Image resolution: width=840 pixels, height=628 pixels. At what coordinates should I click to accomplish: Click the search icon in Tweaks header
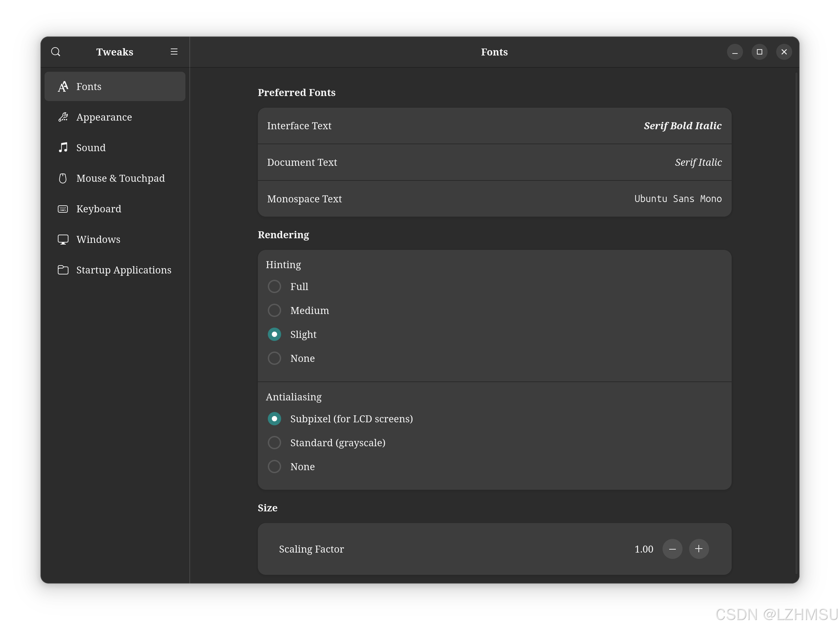point(56,52)
